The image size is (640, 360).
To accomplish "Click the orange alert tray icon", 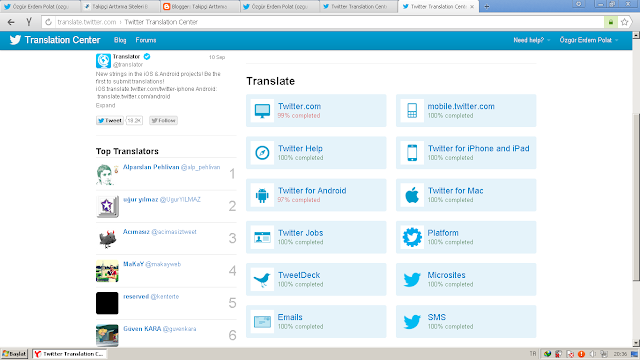I will point(581,354).
